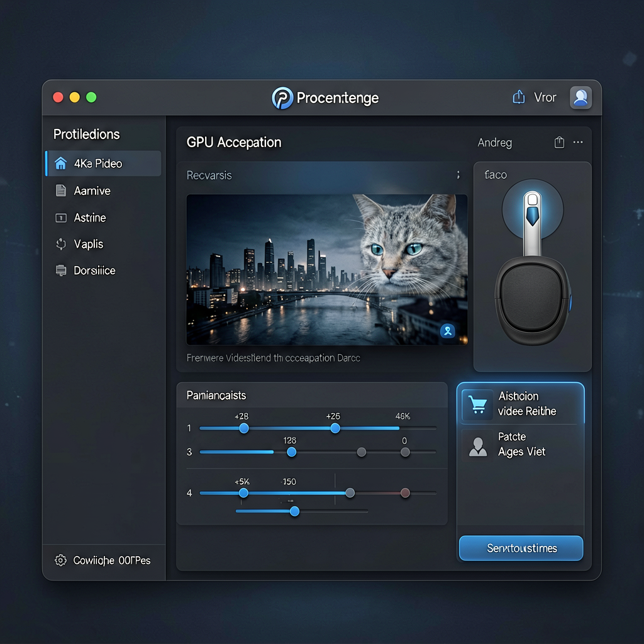Click the refresh icon beside Vaplis

pyautogui.click(x=61, y=244)
